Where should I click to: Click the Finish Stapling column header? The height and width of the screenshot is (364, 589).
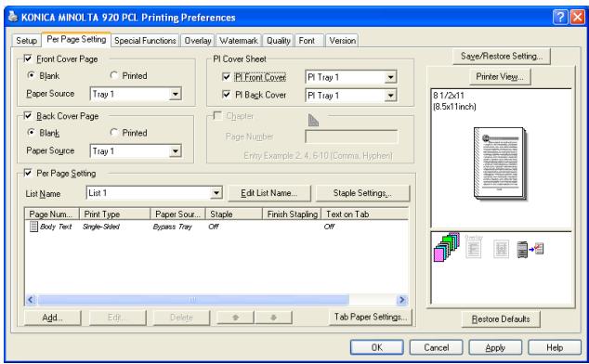click(292, 214)
